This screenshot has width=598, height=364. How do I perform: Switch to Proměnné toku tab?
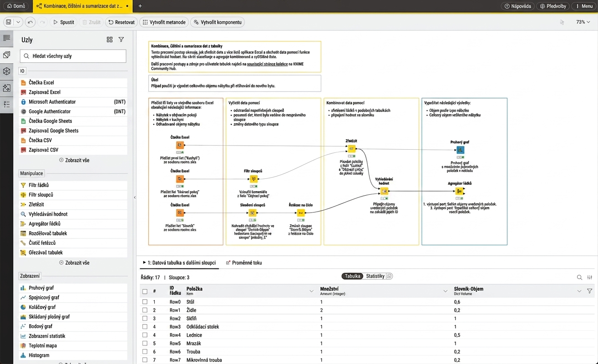pyautogui.click(x=244, y=263)
